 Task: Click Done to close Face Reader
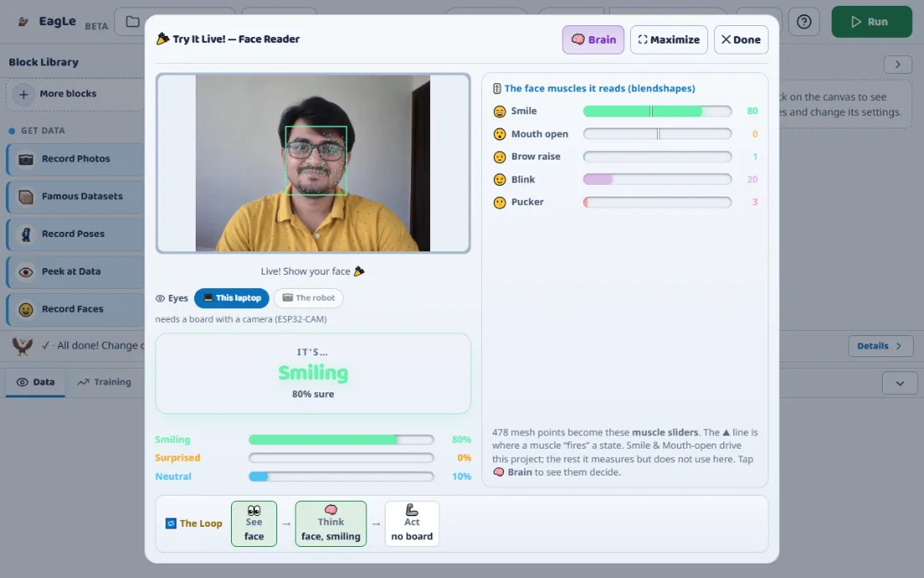(x=741, y=39)
